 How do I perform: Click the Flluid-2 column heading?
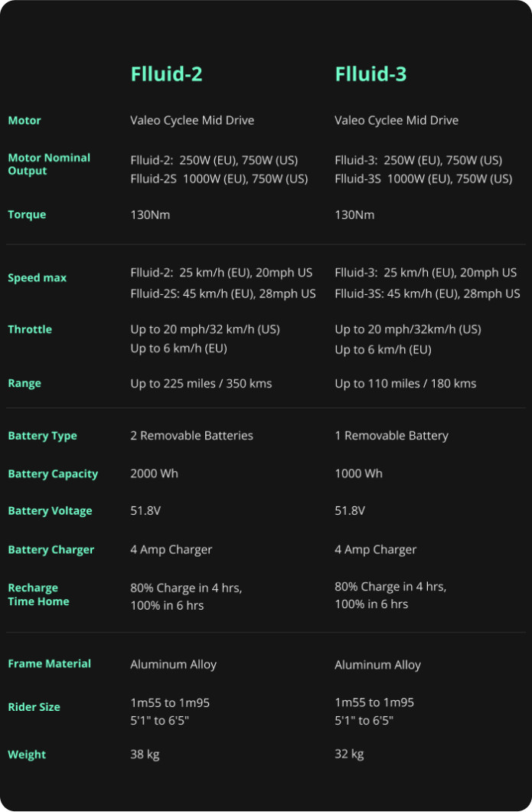click(x=166, y=74)
